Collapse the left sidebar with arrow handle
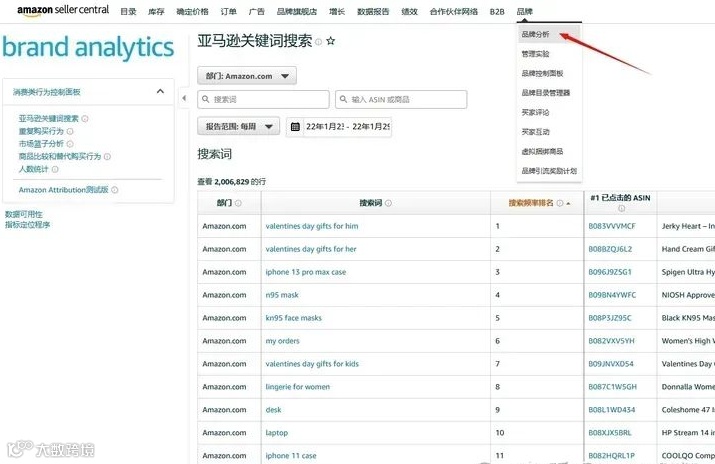The width and height of the screenshot is (715, 464). pyautogui.click(x=184, y=98)
